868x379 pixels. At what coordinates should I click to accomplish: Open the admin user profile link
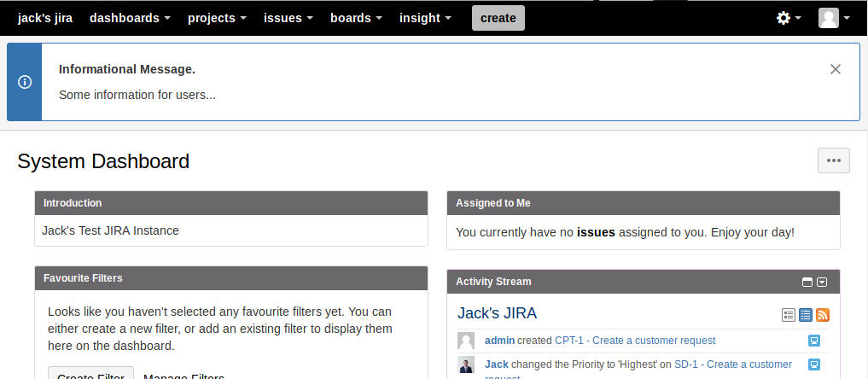[500, 341]
